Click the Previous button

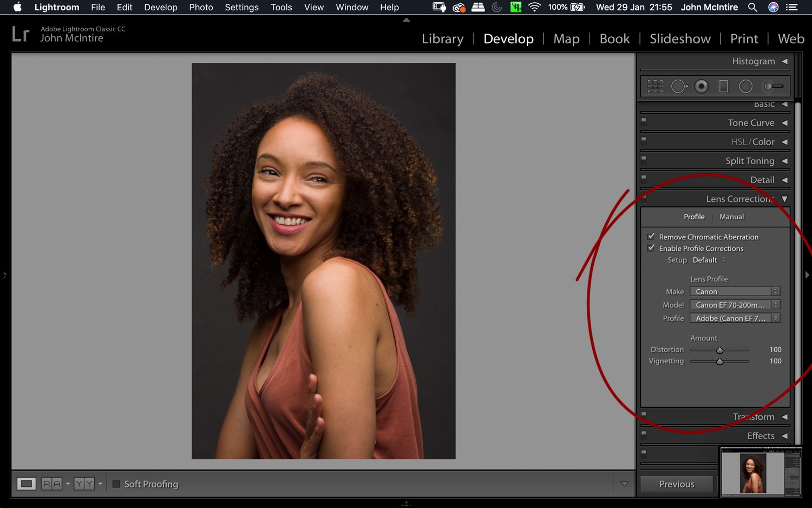677,483
